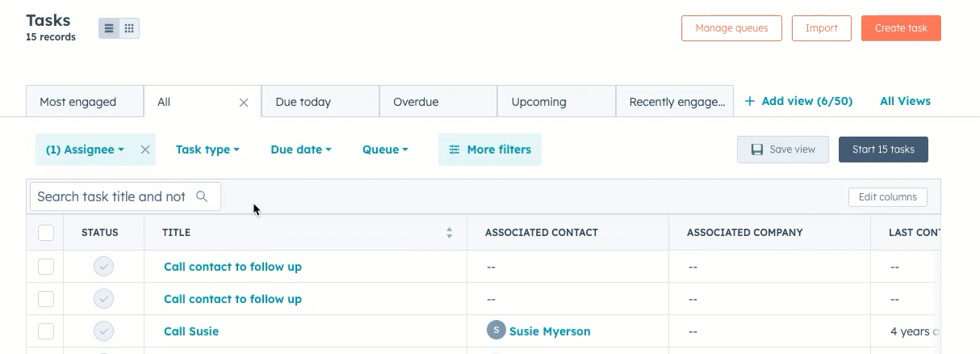Sort by Title column arrows

coord(450,233)
